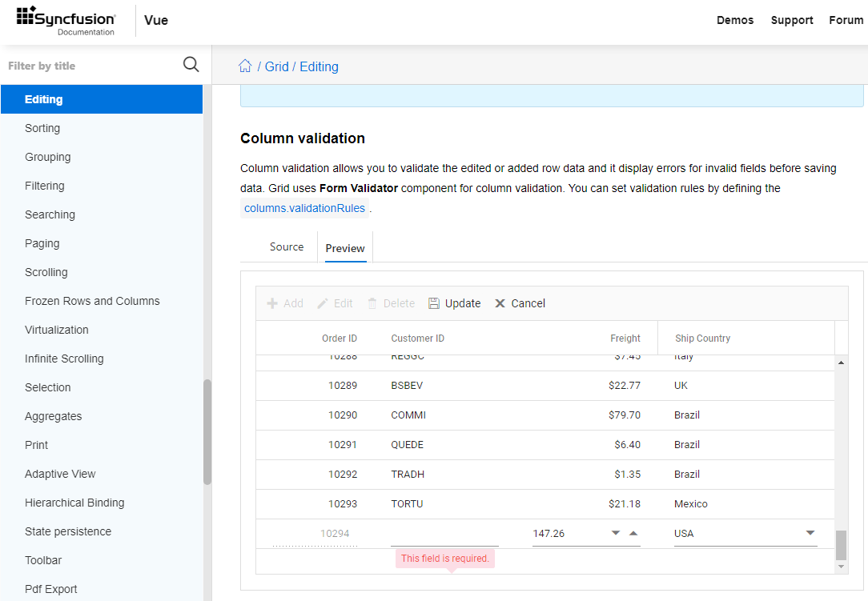
Task: Open the Ship Country USA dropdown
Action: point(810,533)
